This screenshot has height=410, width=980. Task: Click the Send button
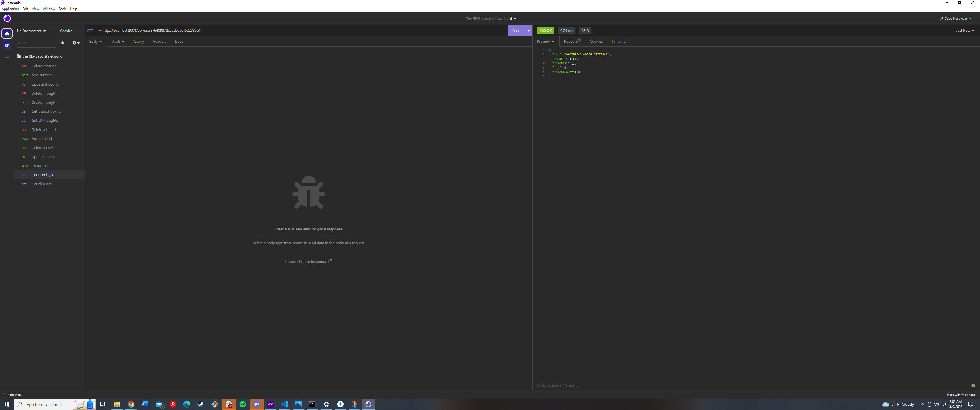(x=516, y=31)
